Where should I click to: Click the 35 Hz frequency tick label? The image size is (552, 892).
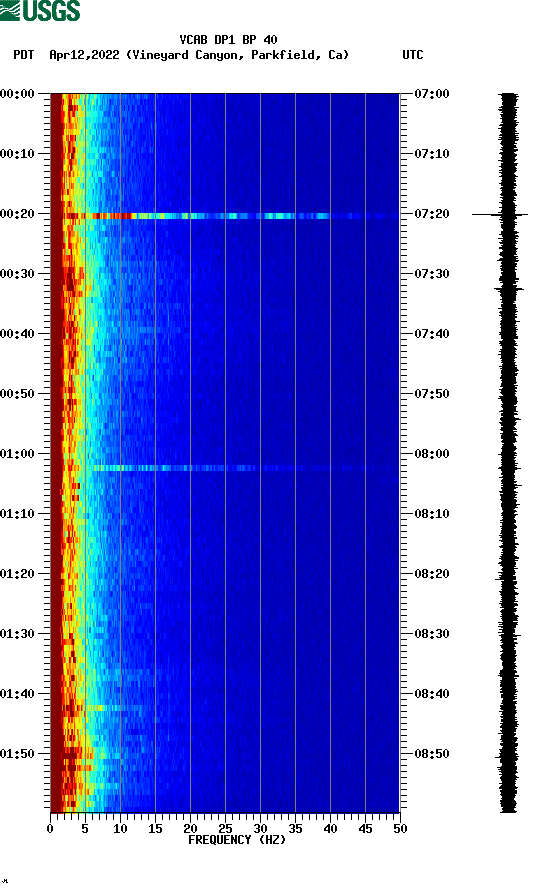coord(295,829)
